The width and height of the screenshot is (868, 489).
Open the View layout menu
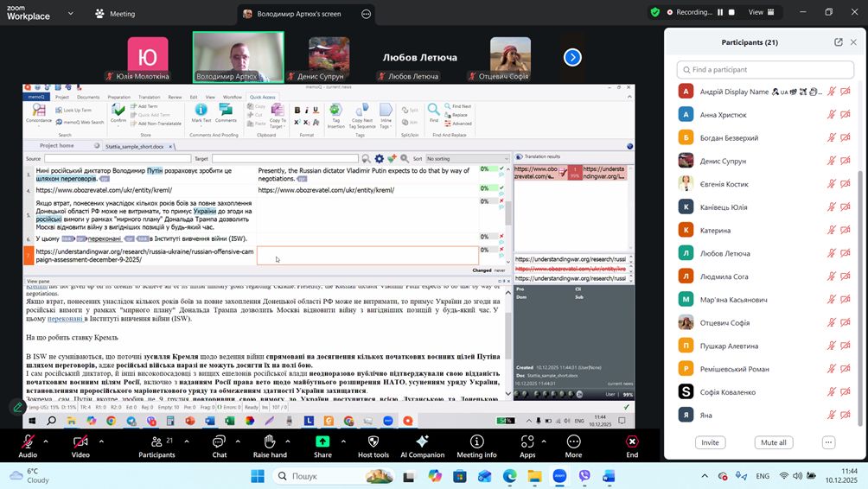(x=761, y=12)
